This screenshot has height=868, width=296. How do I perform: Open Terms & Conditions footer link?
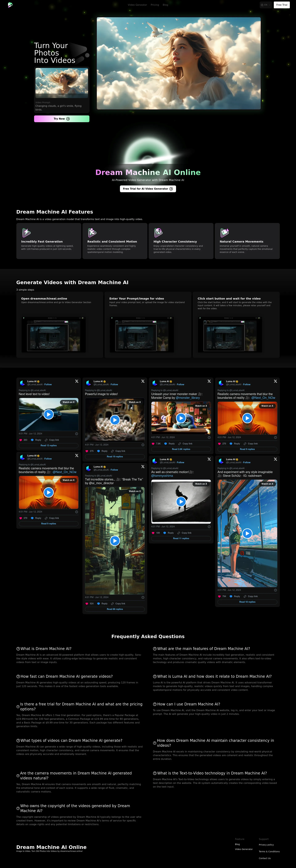point(269,852)
